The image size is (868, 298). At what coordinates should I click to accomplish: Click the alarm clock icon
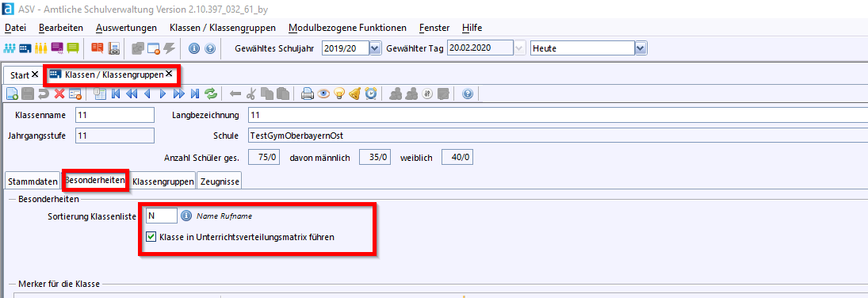coord(370,94)
